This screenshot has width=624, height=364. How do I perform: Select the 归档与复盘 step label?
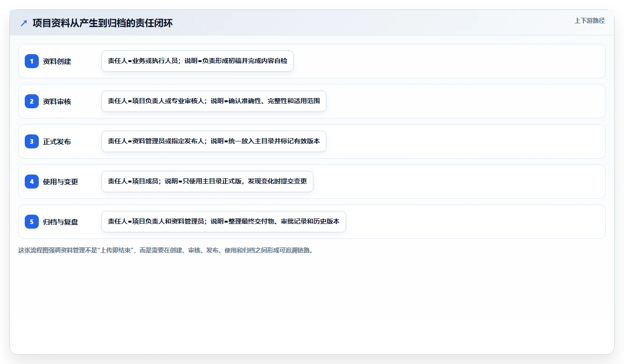pyautogui.click(x=61, y=222)
